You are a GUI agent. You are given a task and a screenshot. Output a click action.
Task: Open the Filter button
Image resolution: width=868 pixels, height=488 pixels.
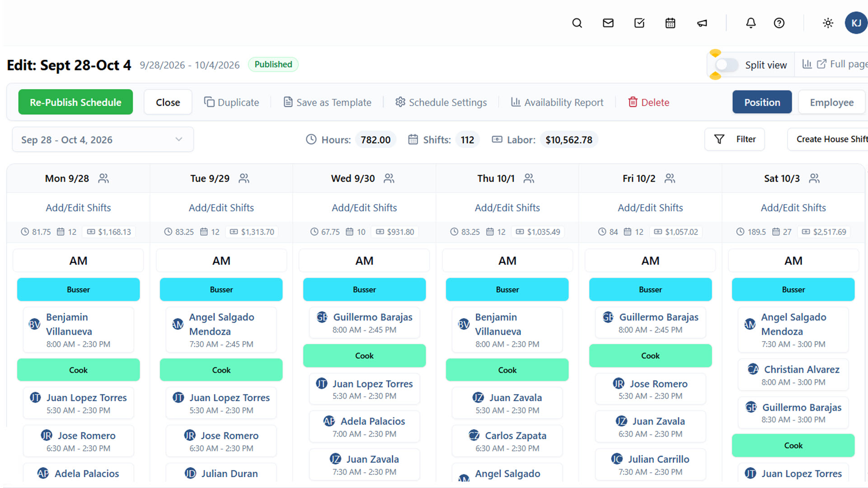tap(735, 139)
